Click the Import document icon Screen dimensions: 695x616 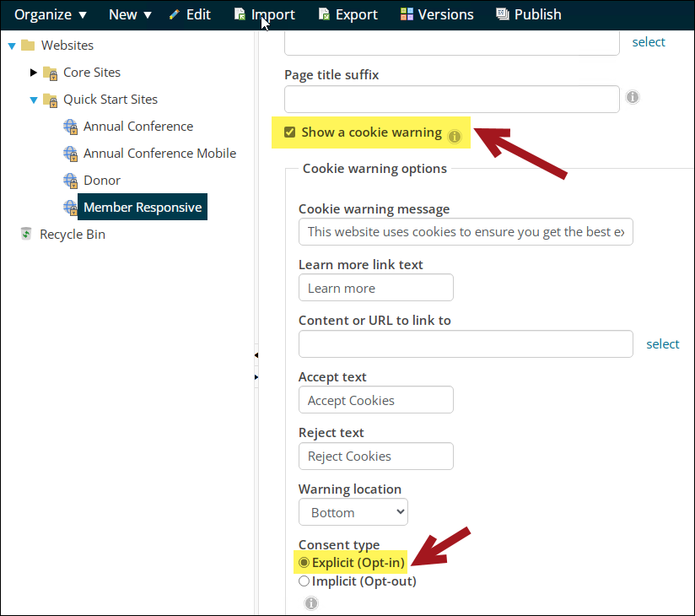[x=240, y=14]
